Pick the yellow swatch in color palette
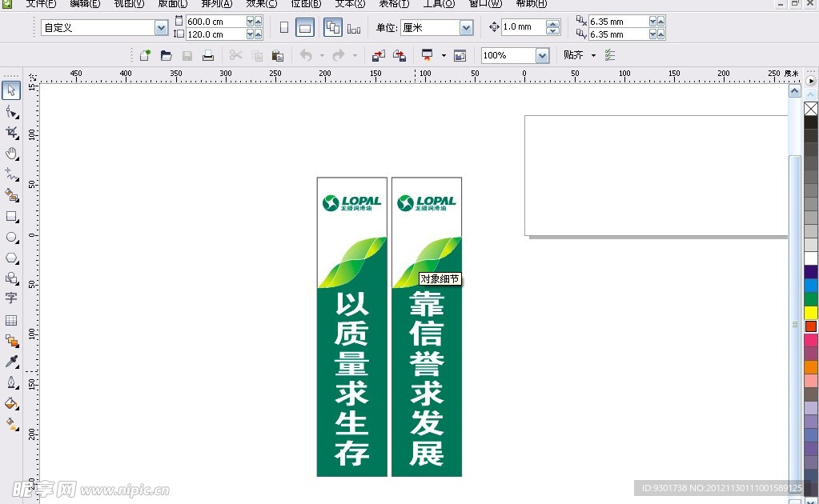The image size is (819, 504). point(811,313)
